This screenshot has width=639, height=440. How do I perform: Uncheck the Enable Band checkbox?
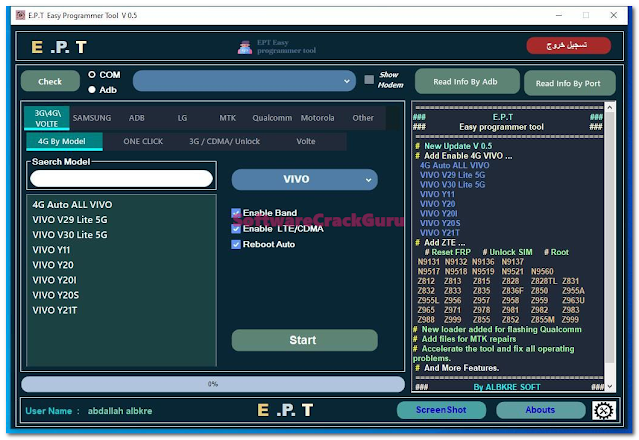point(236,213)
